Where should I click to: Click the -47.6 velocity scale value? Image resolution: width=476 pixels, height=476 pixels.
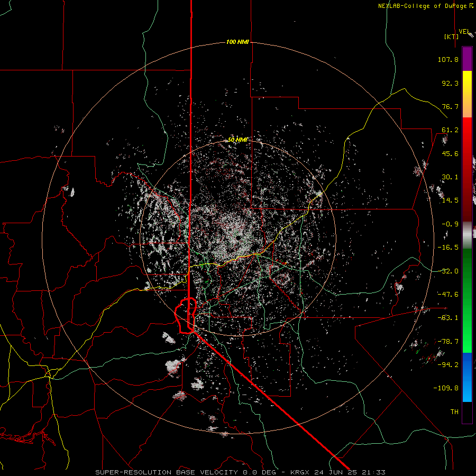448,295
